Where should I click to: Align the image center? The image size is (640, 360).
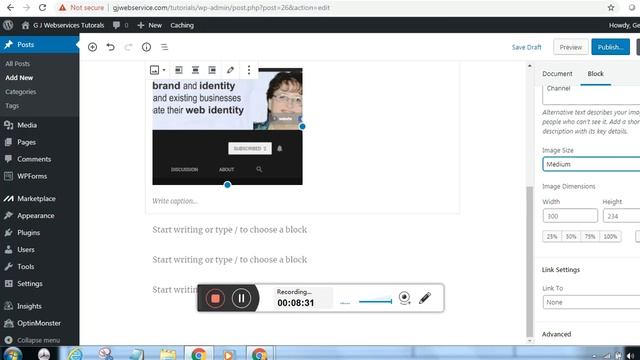coord(196,70)
